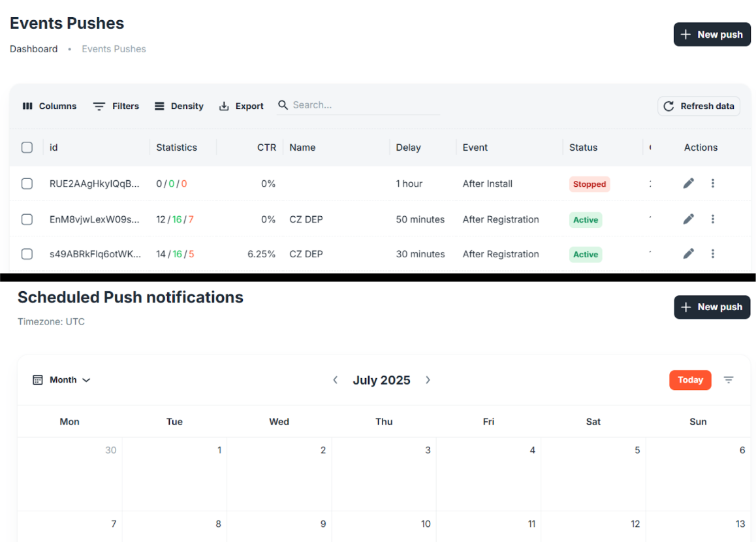This screenshot has height=542, width=756.
Task: Click the 12 / 16 / 7 statistics cell
Action: click(174, 219)
